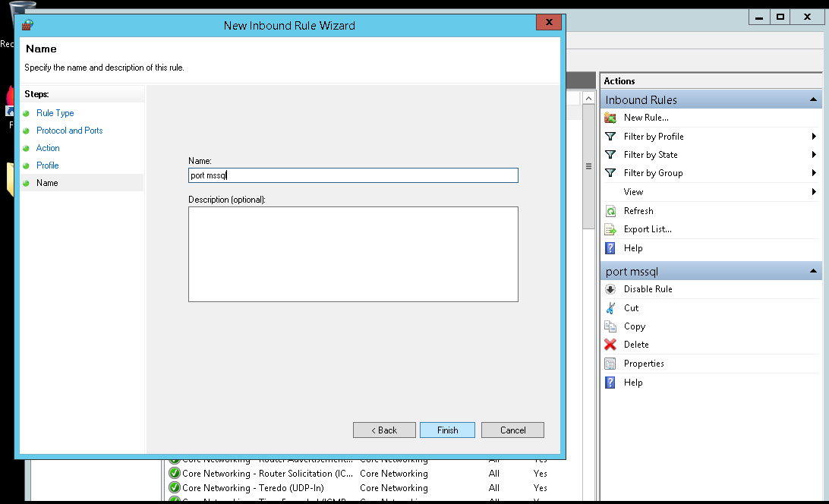Go to the Rule Type step
The height and width of the screenshot is (504, 829).
(55, 113)
